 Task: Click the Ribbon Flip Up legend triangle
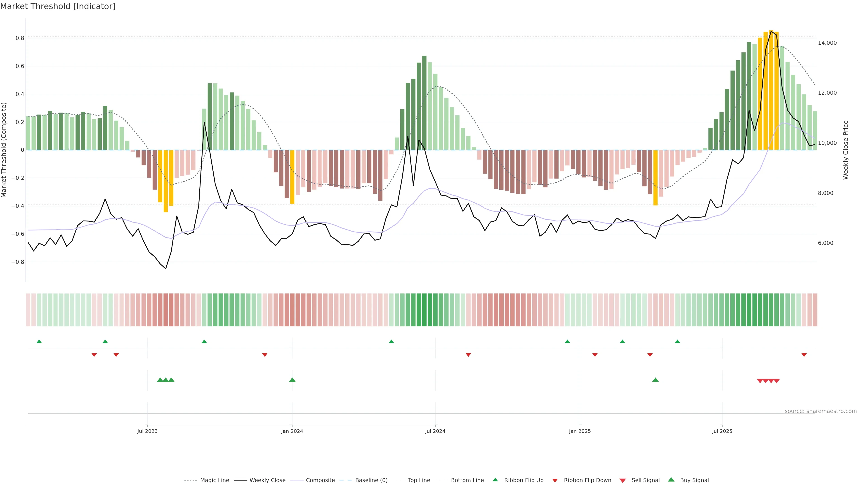click(x=495, y=480)
